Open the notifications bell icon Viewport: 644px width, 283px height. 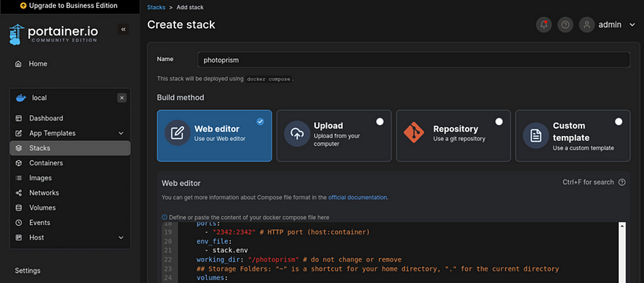tap(544, 24)
